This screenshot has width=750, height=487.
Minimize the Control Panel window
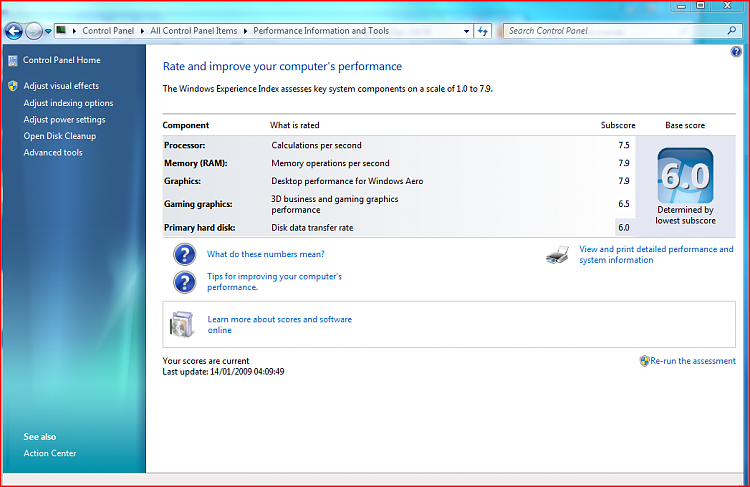[x=682, y=6]
